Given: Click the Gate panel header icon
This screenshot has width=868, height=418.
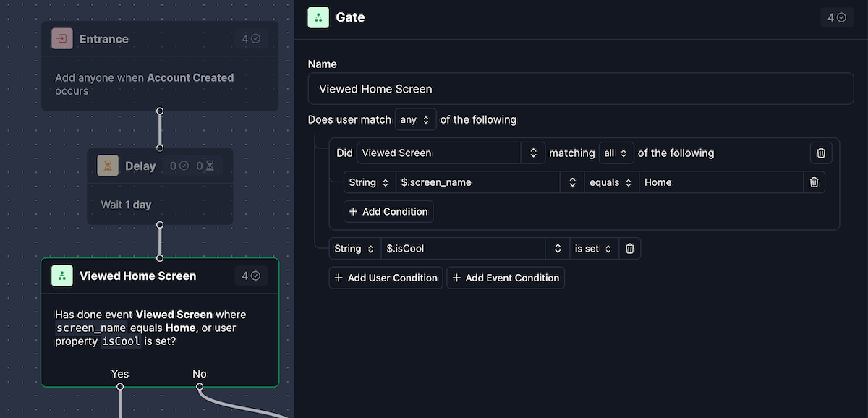Looking at the screenshot, I should (x=318, y=17).
